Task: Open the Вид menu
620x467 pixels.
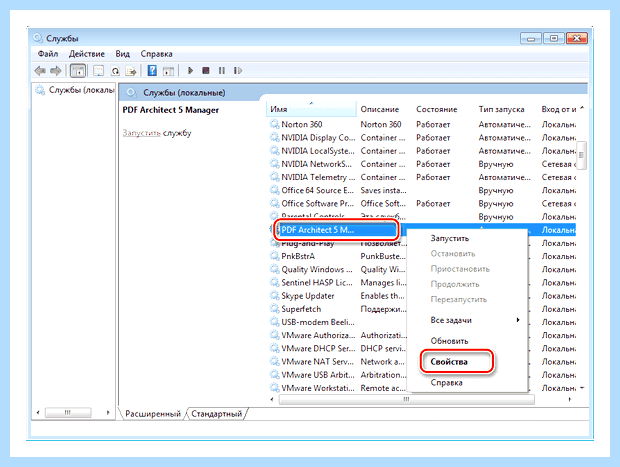Action: tap(123, 54)
